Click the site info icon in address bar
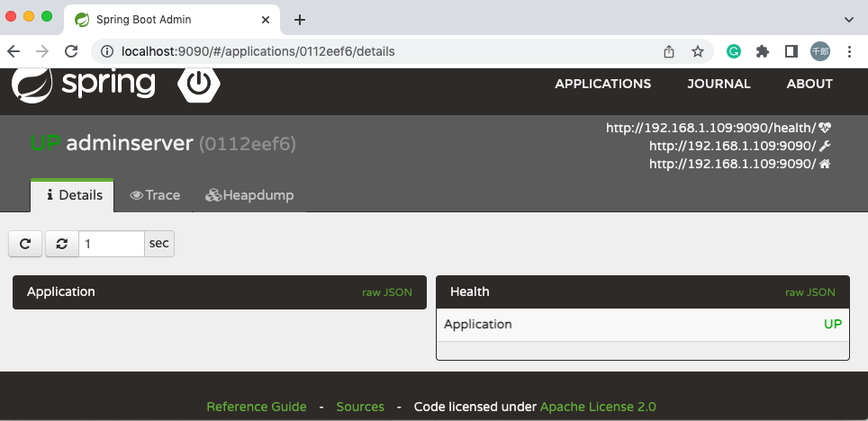The image size is (868, 421). [x=107, y=51]
